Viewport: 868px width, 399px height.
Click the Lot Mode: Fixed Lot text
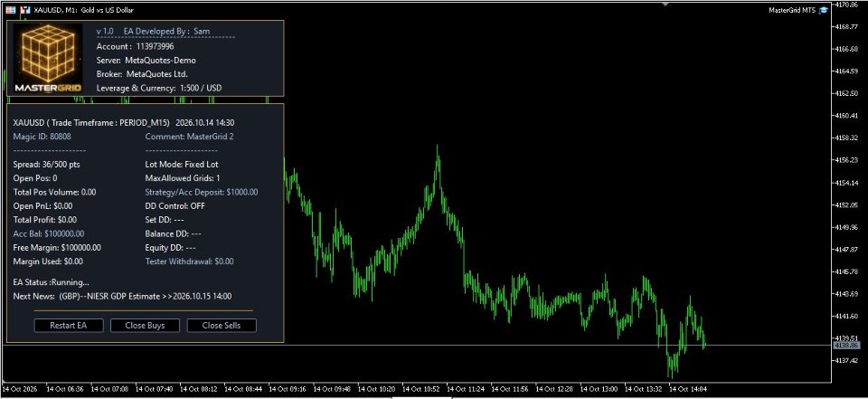pos(182,164)
